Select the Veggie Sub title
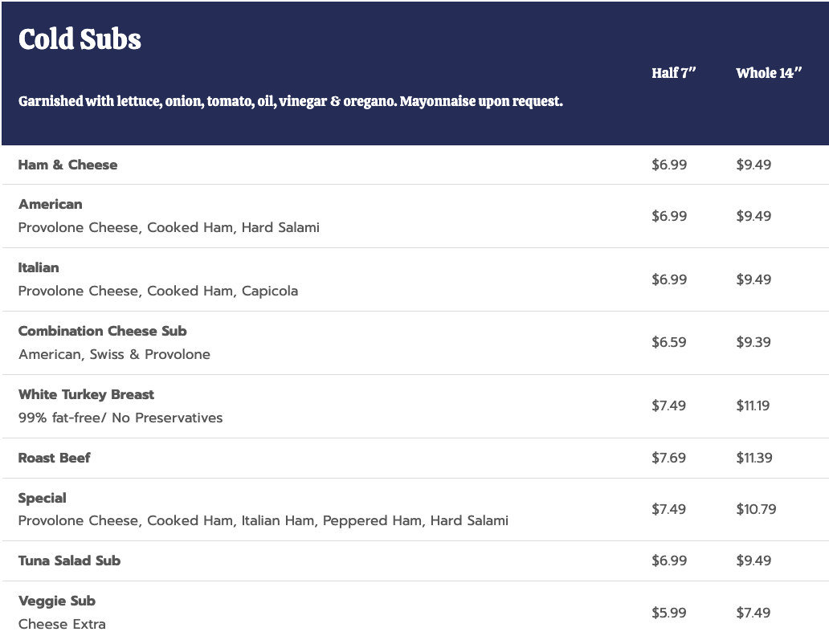Image resolution: width=829 pixels, height=644 pixels. (56, 601)
